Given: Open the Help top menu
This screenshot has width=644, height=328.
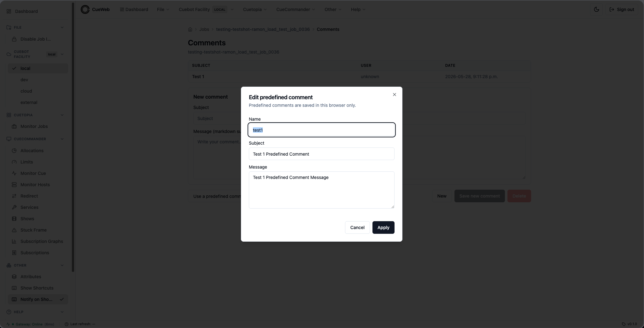Looking at the screenshot, I should [x=358, y=9].
